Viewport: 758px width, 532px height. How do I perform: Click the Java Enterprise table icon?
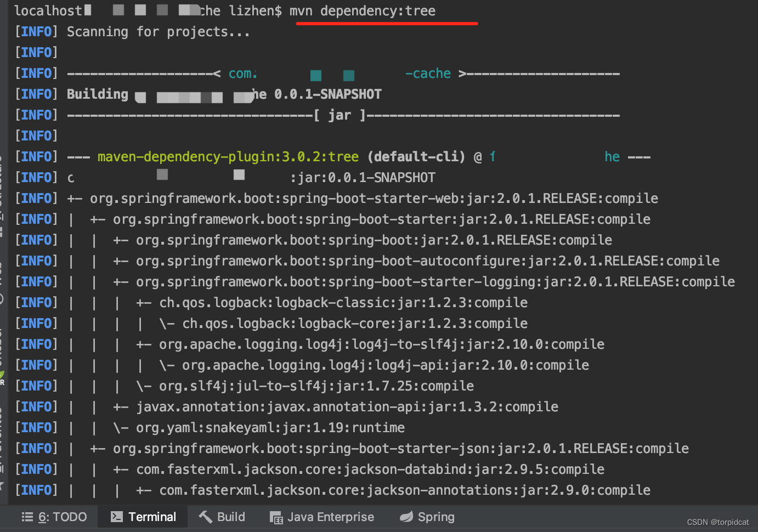275,517
